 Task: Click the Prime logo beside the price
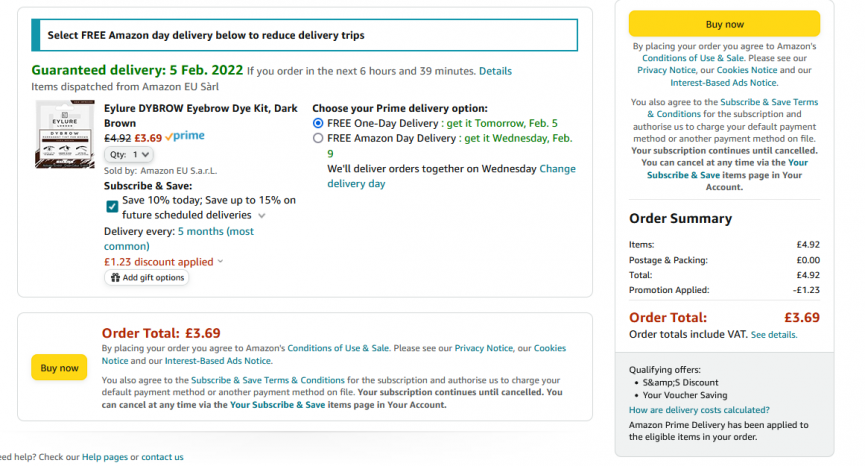coord(185,136)
